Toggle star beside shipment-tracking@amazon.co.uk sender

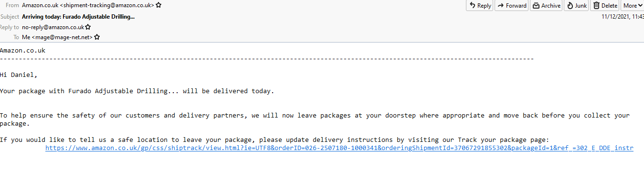(x=158, y=5)
